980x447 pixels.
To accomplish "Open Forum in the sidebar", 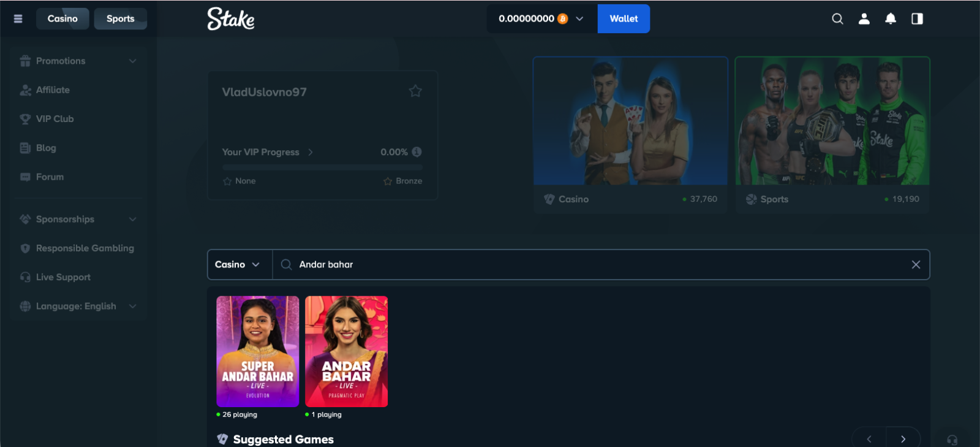I will point(50,177).
